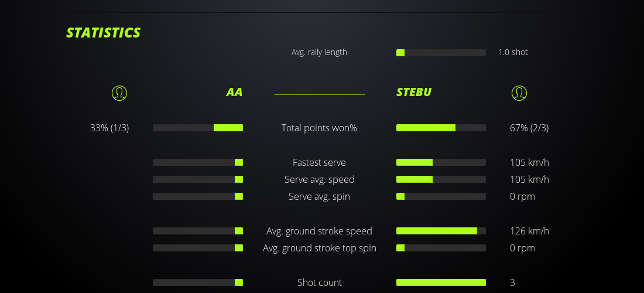Click the Serve avg. spin label

pos(319,196)
